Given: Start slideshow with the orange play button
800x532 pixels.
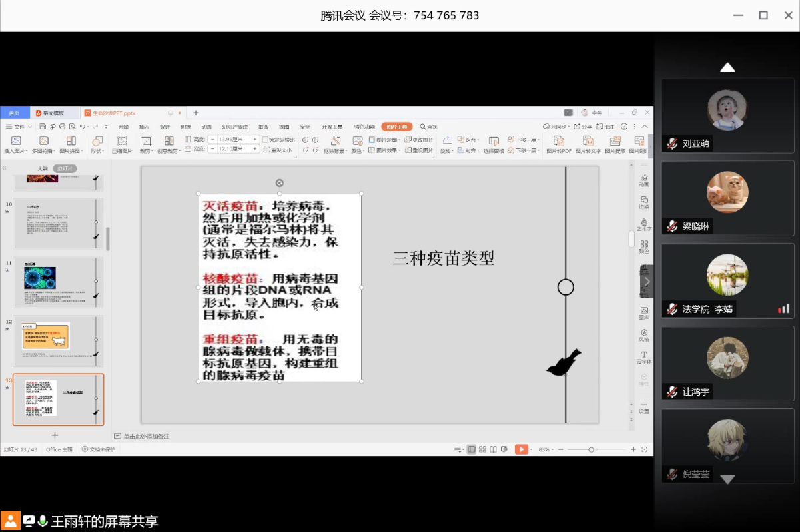Looking at the screenshot, I should point(521,449).
